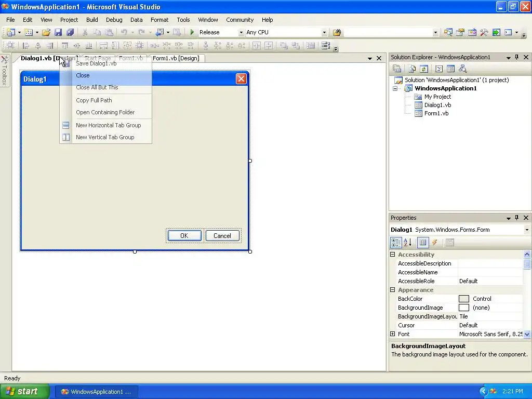Click the OK button on Dialog1 form
This screenshot has width=532, height=399.
click(x=184, y=236)
